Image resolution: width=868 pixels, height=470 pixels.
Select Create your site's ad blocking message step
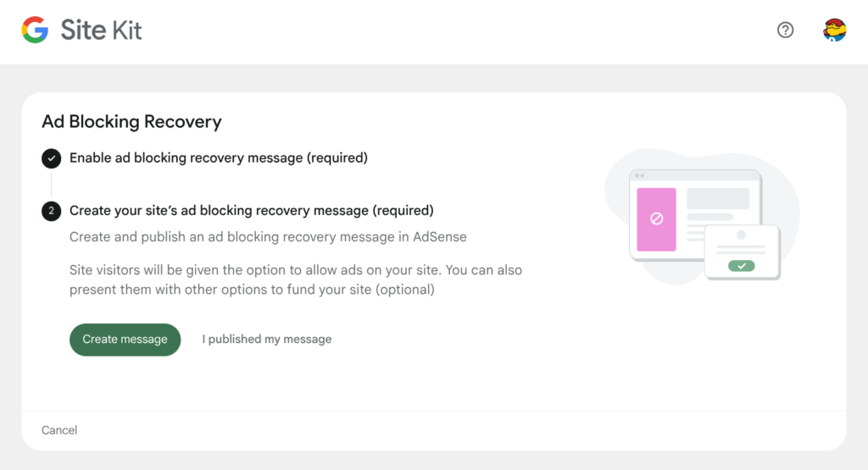click(x=252, y=211)
